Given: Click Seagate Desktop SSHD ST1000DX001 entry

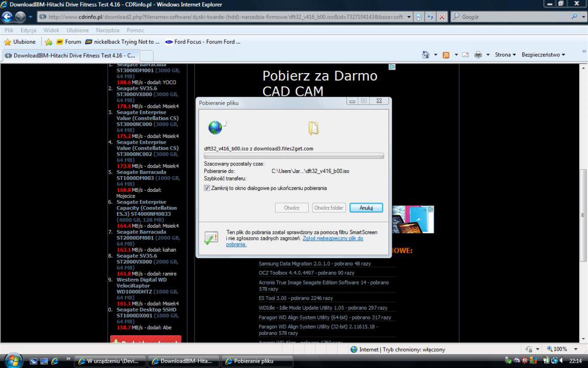Looking at the screenshot, I should 147,315.
